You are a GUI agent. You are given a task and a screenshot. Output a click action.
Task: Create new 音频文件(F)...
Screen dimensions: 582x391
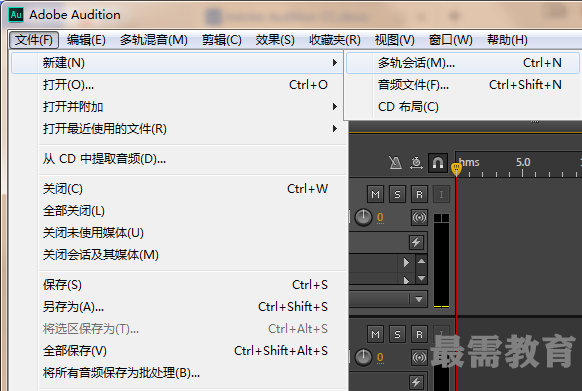pyautogui.click(x=463, y=85)
